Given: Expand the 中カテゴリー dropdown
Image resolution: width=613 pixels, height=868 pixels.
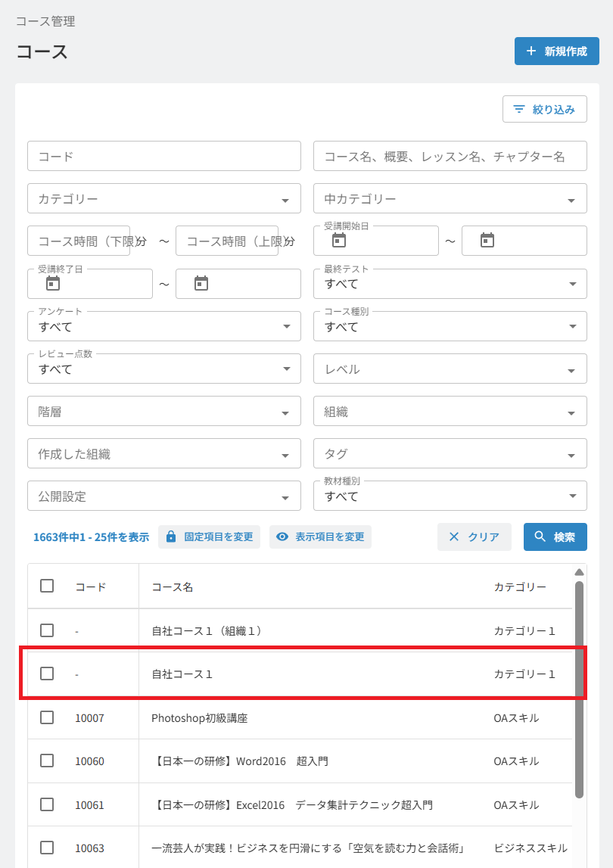Looking at the screenshot, I should [x=450, y=199].
